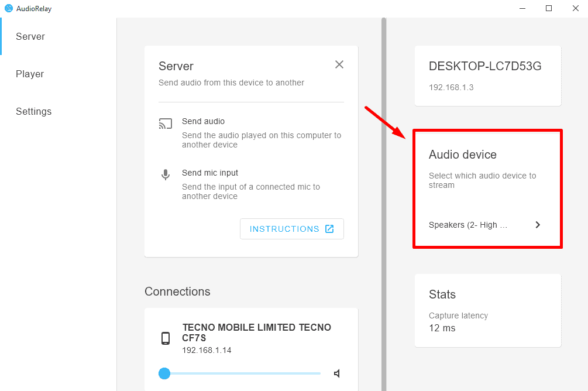Click the external link icon beside INSTRUCTIONS
Viewport: 588px width, 391px height.
point(329,229)
